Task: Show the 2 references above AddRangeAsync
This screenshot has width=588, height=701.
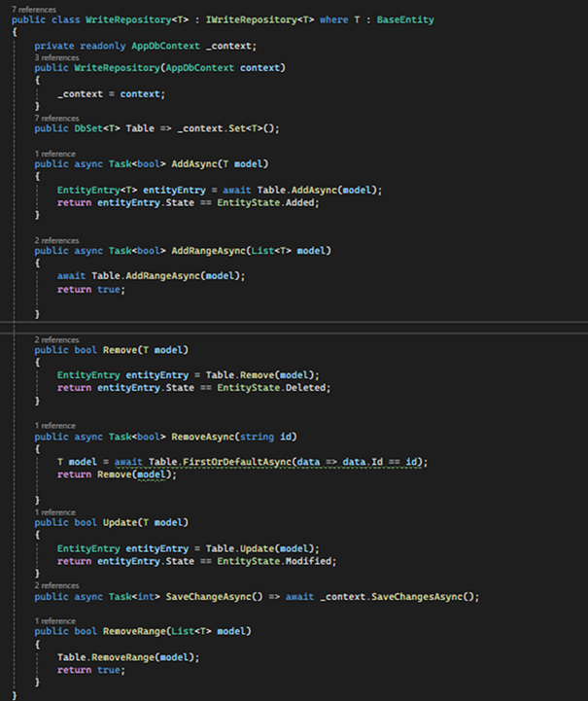Action: [x=56, y=240]
